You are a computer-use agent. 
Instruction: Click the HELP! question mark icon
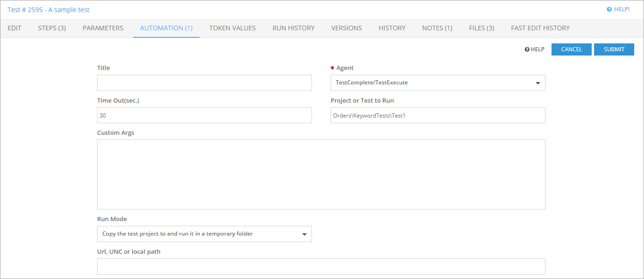point(609,9)
